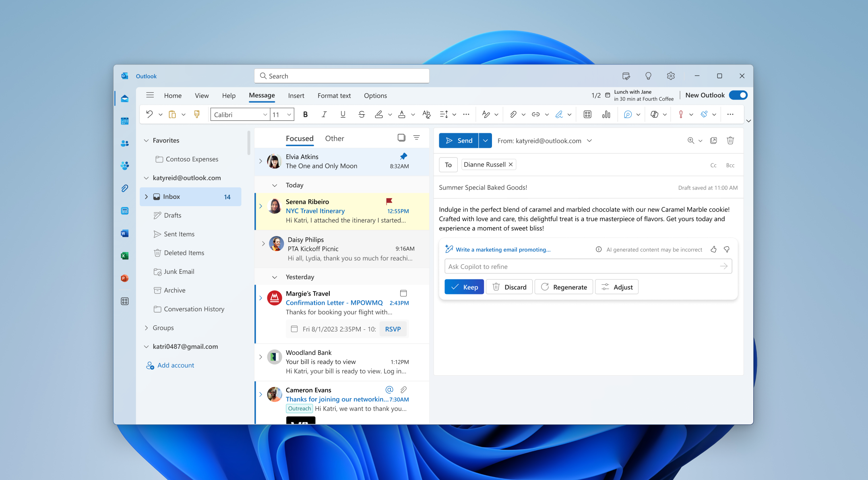This screenshot has height=480, width=868.
Task: Switch to the Other inbox tab
Action: coord(335,139)
